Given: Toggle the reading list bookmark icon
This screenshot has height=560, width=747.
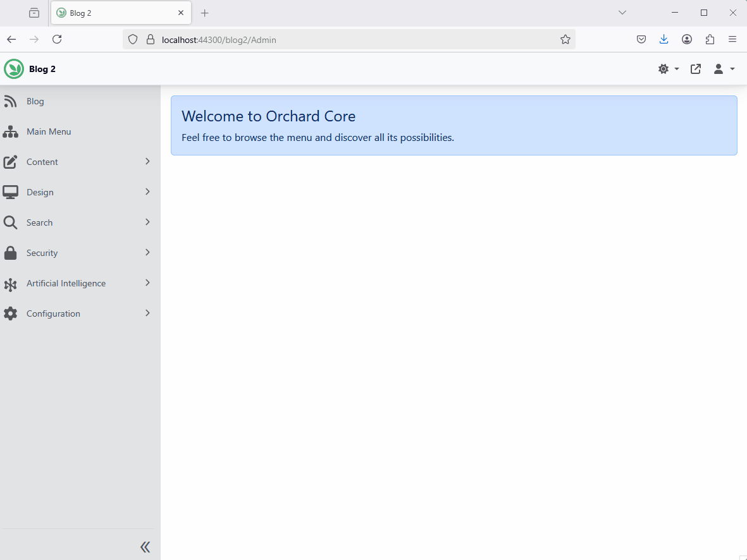Looking at the screenshot, I should 641,39.
